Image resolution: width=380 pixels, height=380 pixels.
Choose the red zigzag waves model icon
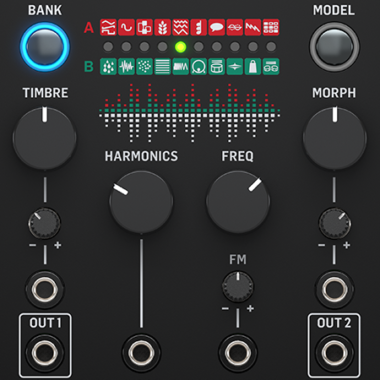(180, 27)
